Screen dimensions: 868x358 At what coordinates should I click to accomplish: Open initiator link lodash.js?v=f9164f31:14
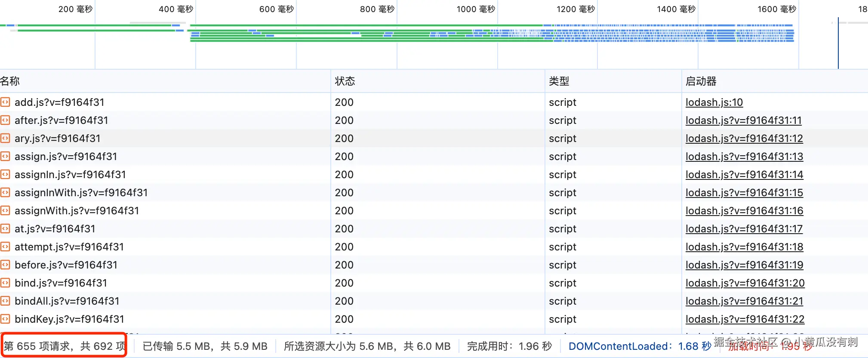pyautogui.click(x=744, y=175)
